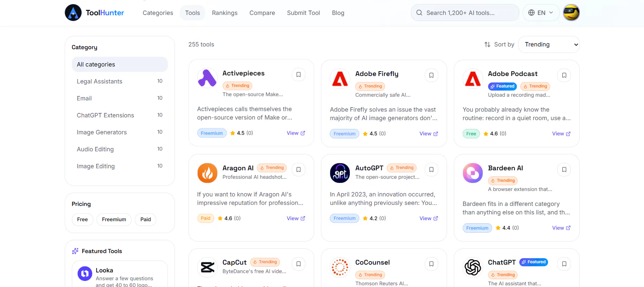
Task: Bookmark the CapCut tool
Action: tap(299, 264)
